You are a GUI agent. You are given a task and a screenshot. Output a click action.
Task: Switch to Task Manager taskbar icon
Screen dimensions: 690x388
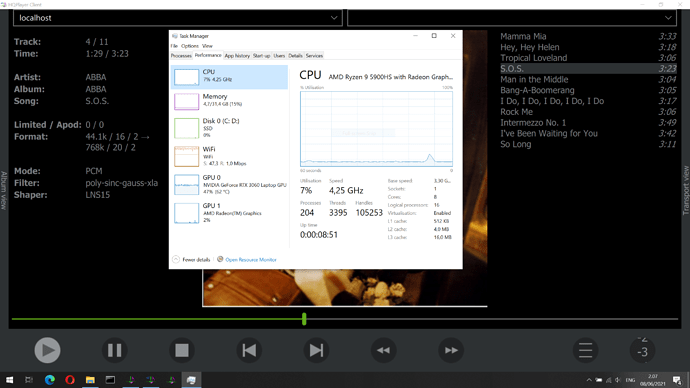[x=191, y=380]
